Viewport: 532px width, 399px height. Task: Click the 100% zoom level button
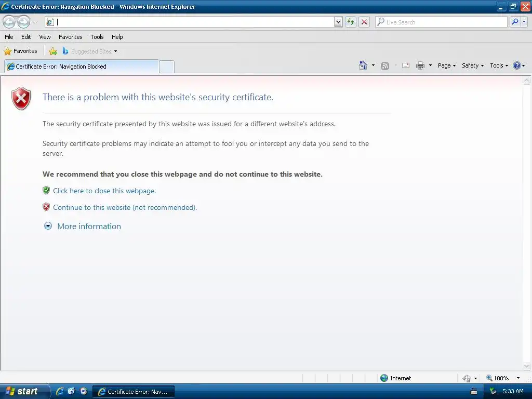click(497, 378)
